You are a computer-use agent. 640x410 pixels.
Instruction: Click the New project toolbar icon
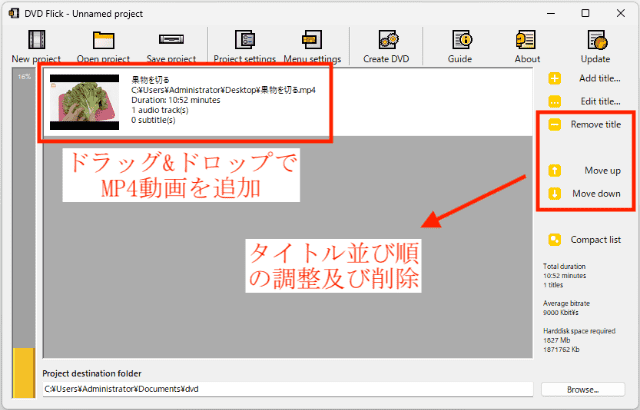(37, 41)
